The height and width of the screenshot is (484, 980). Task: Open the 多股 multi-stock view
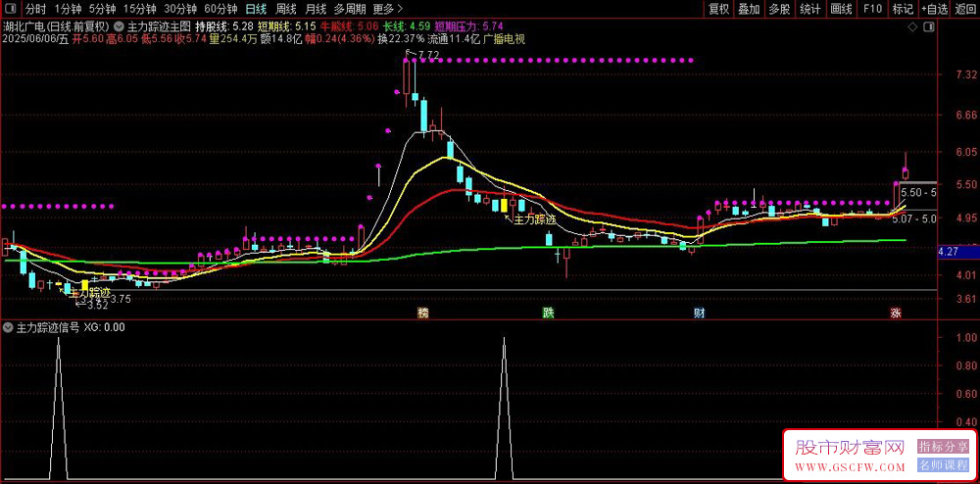tap(779, 9)
